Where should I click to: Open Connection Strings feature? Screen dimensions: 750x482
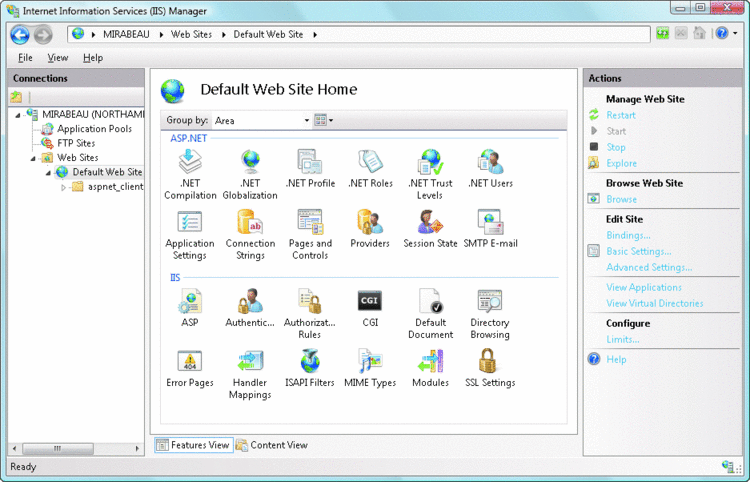(x=250, y=235)
